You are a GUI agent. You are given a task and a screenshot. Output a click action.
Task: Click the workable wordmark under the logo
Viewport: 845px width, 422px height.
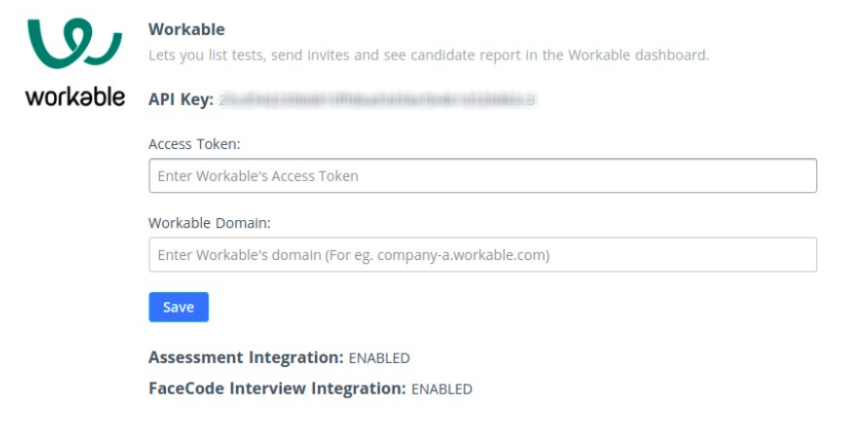pyautogui.click(x=75, y=96)
